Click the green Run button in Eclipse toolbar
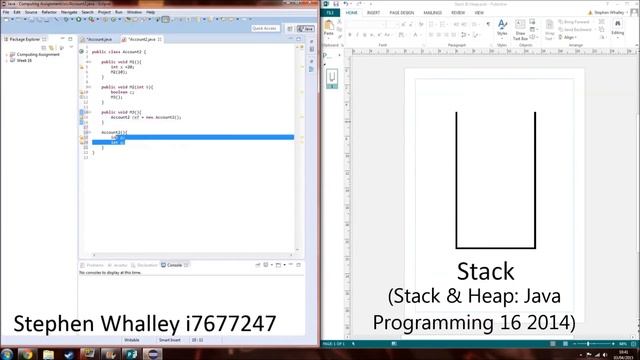 (78, 19)
